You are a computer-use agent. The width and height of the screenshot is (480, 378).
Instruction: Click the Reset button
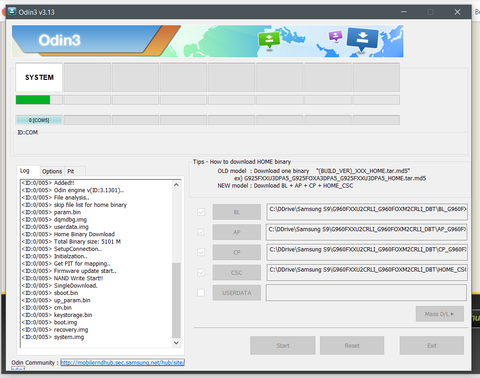coord(352,346)
